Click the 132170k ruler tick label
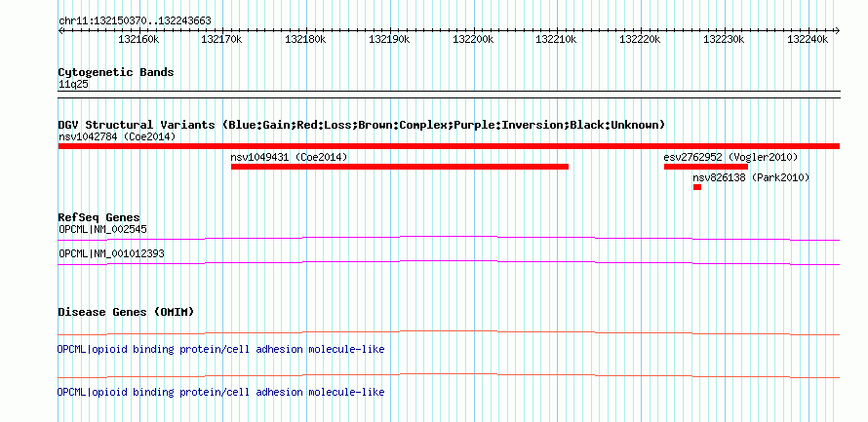 pyautogui.click(x=222, y=39)
